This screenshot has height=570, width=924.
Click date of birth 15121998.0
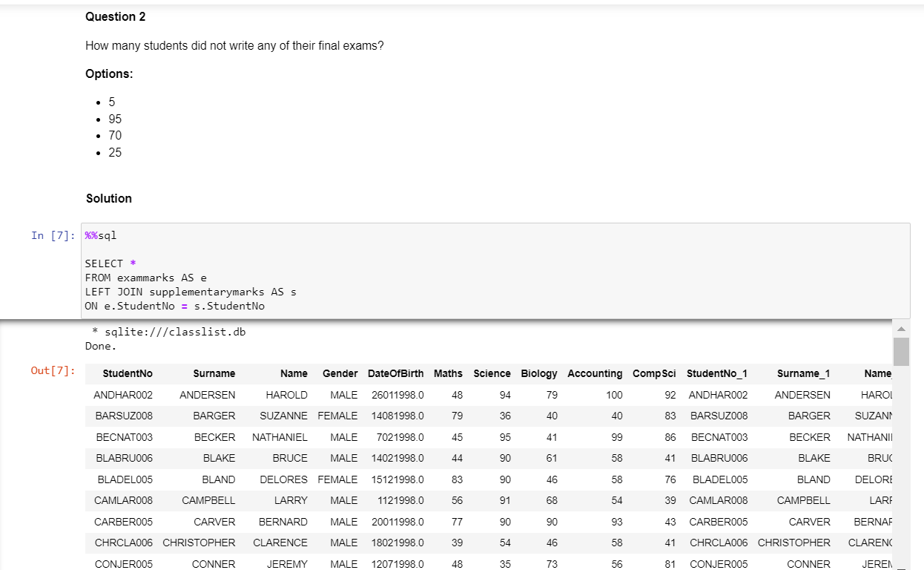[x=398, y=479]
